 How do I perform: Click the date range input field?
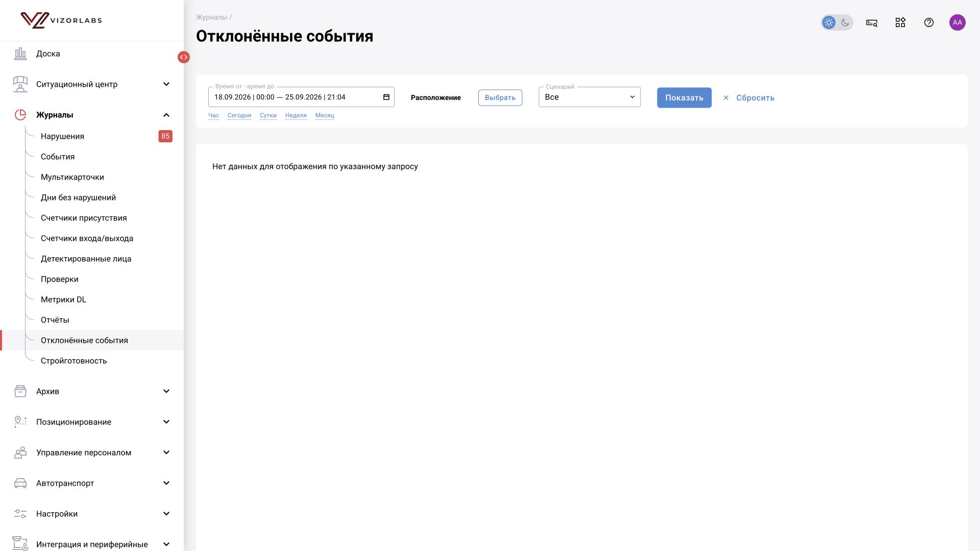click(x=301, y=97)
